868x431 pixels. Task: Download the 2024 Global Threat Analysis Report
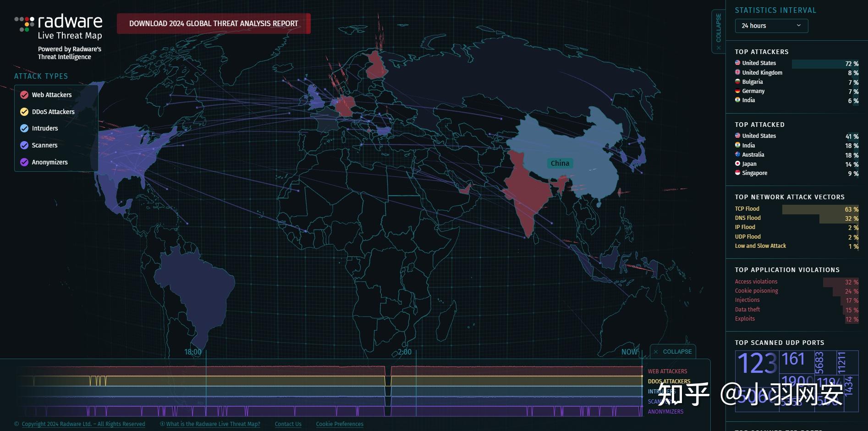(x=214, y=23)
